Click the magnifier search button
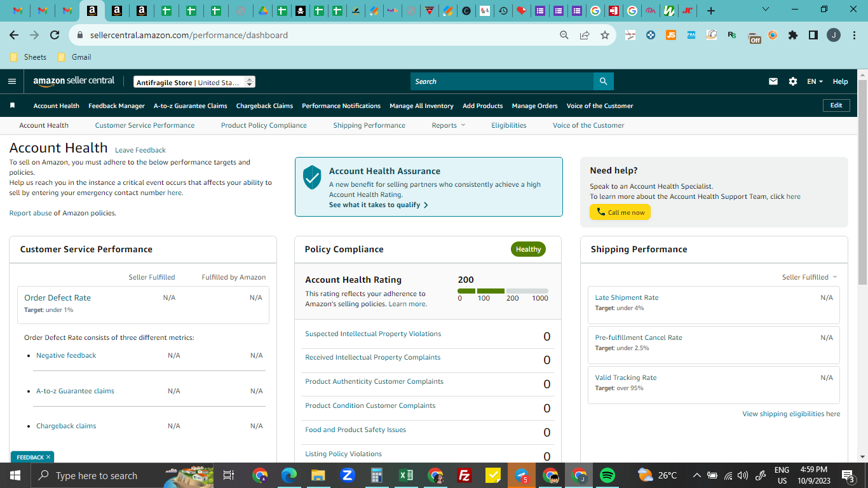The width and height of the screenshot is (868, 488). tap(603, 81)
